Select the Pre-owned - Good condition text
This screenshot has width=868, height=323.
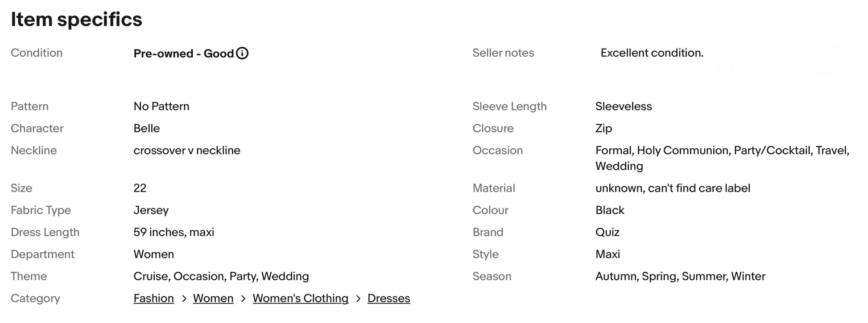coord(184,53)
